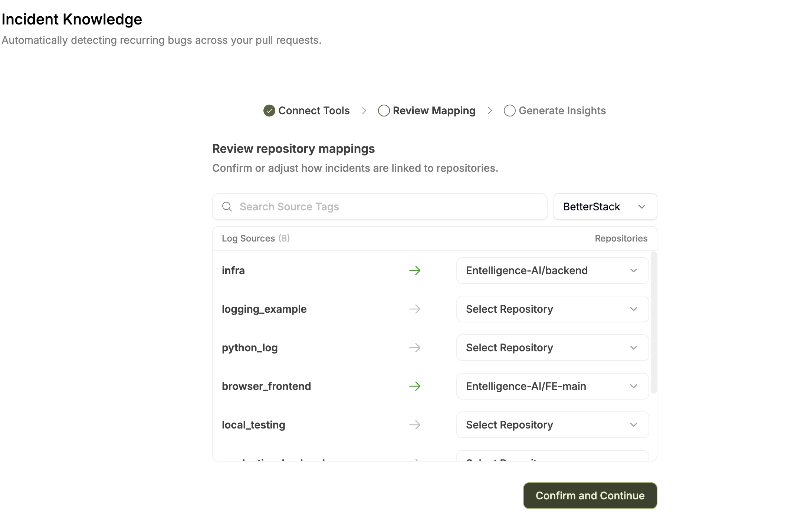This screenshot has height=532, width=791.
Task: Click the chevron between Connect Tools and Review Mapping
Action: click(364, 111)
